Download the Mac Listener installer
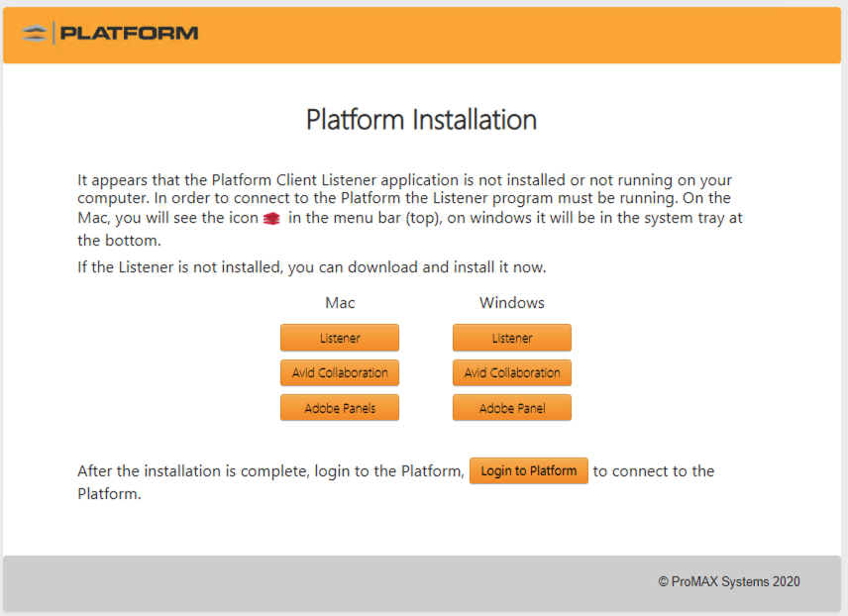Screen dimensions: 848x616 pyautogui.click(x=340, y=338)
